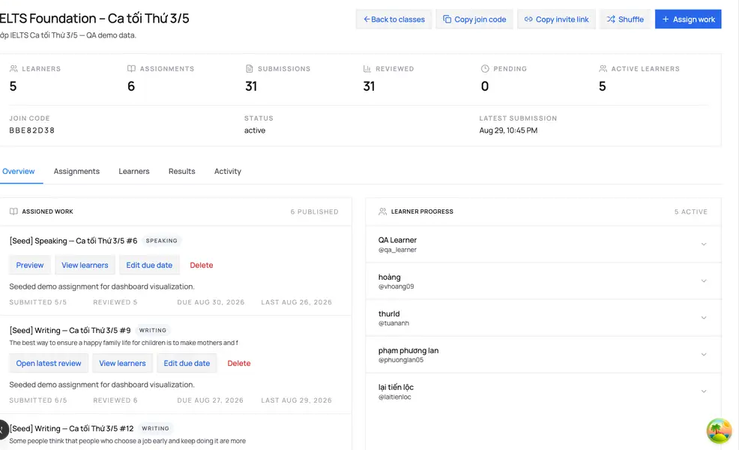The width and height of the screenshot is (739, 450).
Task: Click the @phuonglan05 username
Action: click(401, 360)
